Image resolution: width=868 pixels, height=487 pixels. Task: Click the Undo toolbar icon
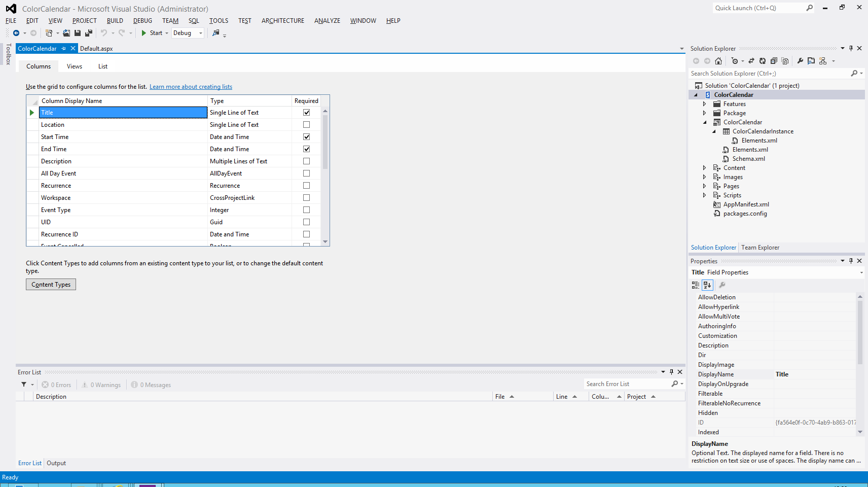(x=104, y=33)
